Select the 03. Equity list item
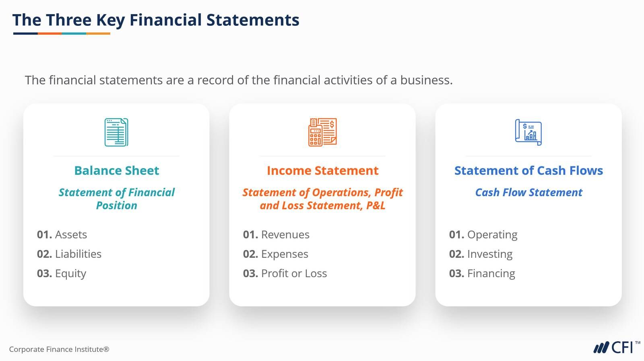The height and width of the screenshot is (361, 644). click(62, 274)
